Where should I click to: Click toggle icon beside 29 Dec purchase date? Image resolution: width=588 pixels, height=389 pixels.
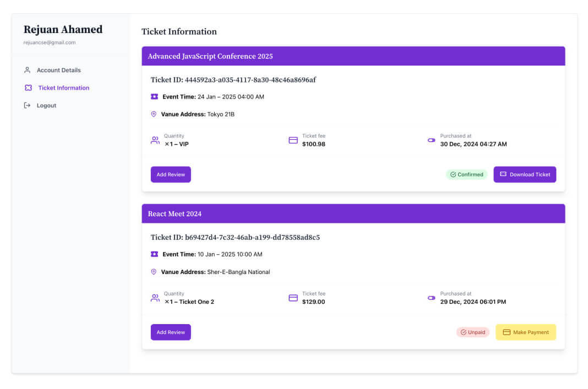(x=431, y=298)
